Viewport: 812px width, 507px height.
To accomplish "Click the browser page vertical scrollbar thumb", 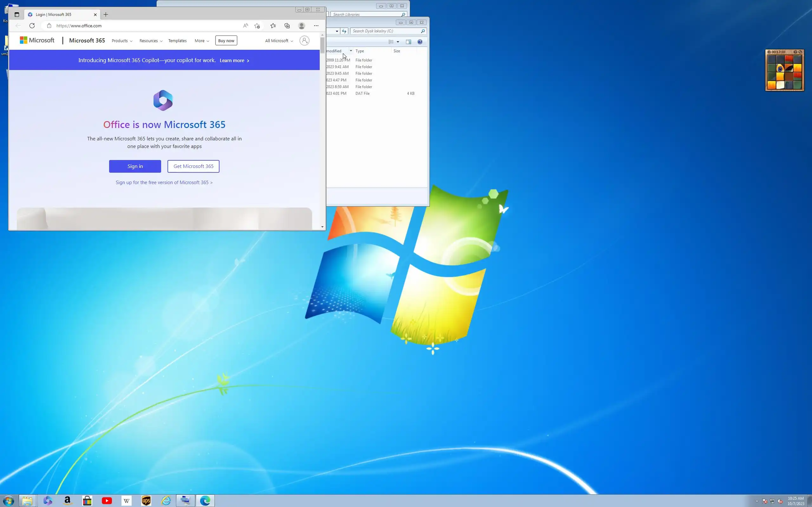I will click(x=322, y=45).
